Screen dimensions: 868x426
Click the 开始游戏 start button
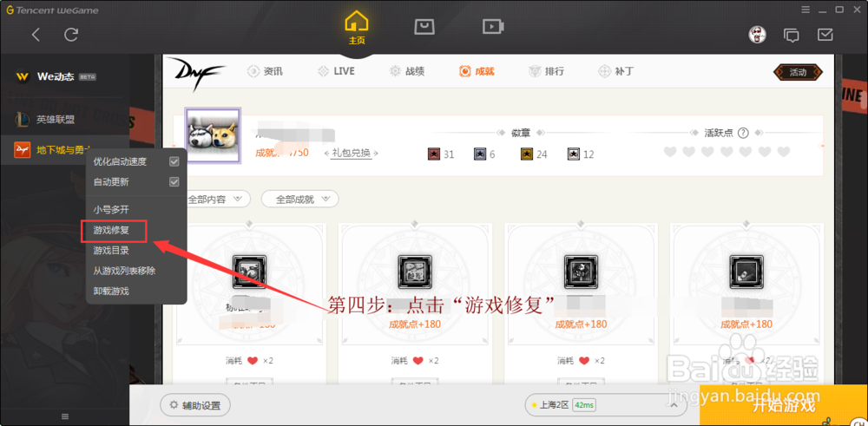tap(784, 405)
